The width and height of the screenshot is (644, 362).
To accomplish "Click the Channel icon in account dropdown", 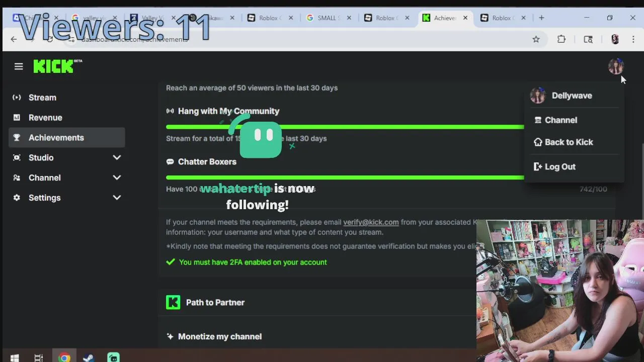I will [x=538, y=120].
